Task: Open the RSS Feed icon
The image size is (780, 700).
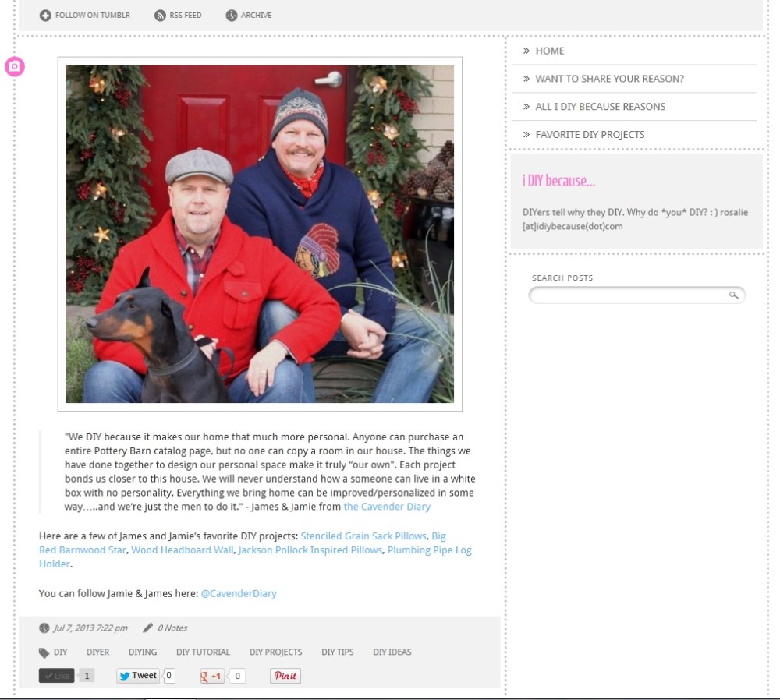Action: click(x=160, y=16)
